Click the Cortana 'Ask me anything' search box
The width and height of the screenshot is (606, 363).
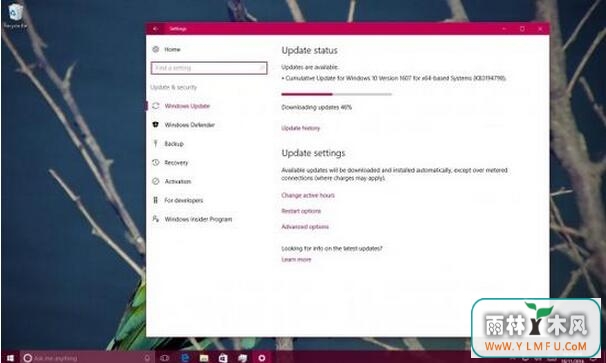87,358
